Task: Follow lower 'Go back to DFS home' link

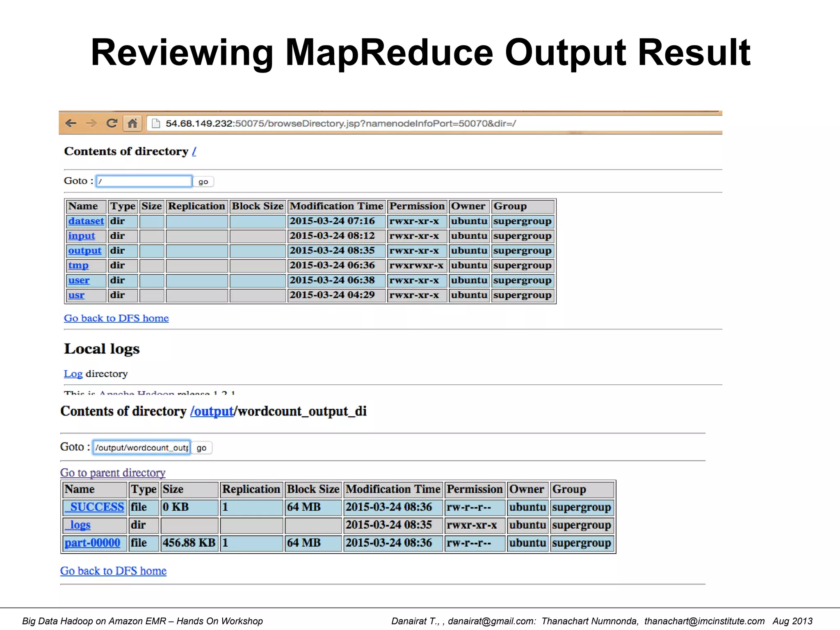Action: tap(113, 571)
